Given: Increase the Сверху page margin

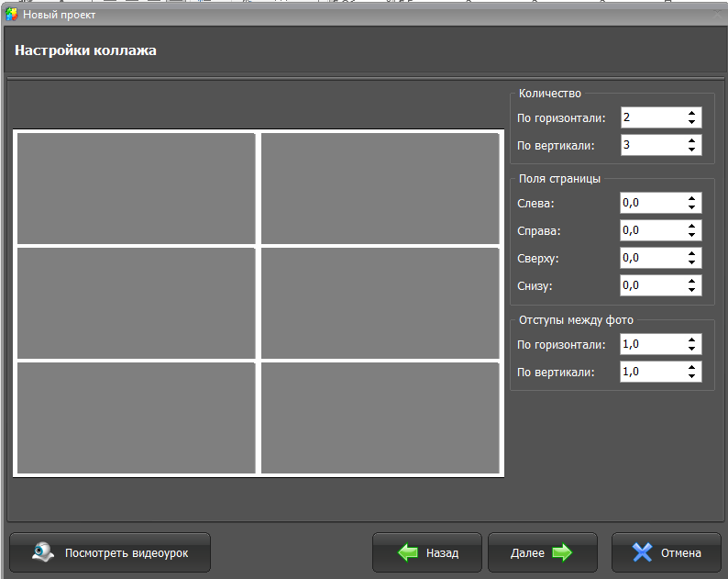Looking at the screenshot, I should 691,253.
